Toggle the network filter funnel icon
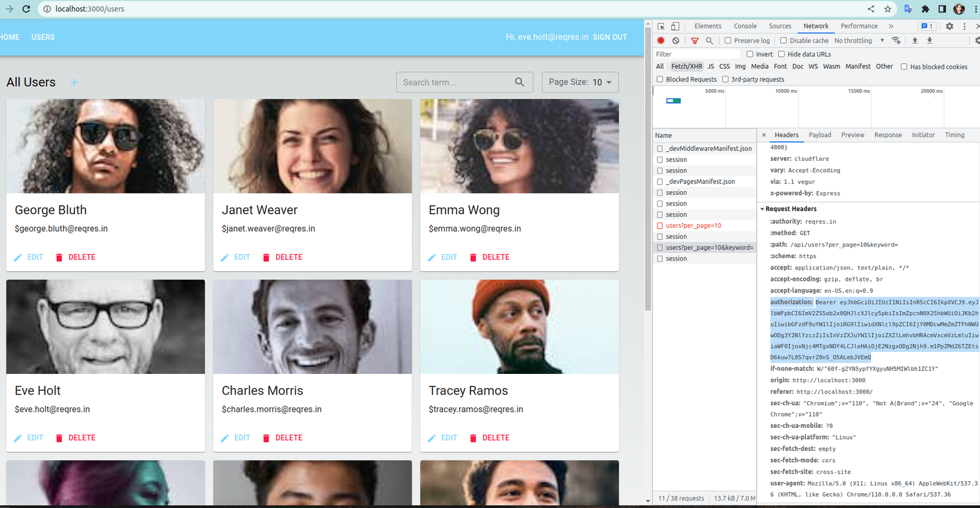The height and width of the screenshot is (508, 980). [x=695, y=40]
